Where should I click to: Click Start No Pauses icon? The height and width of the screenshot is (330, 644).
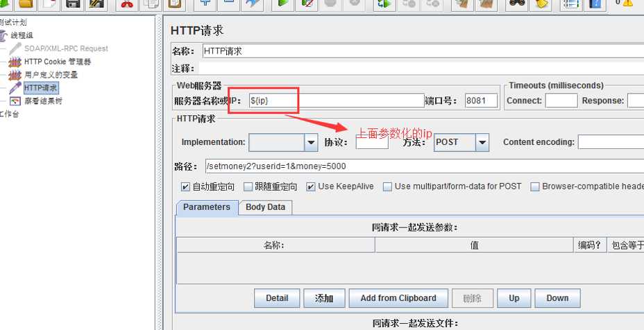click(307, 3)
